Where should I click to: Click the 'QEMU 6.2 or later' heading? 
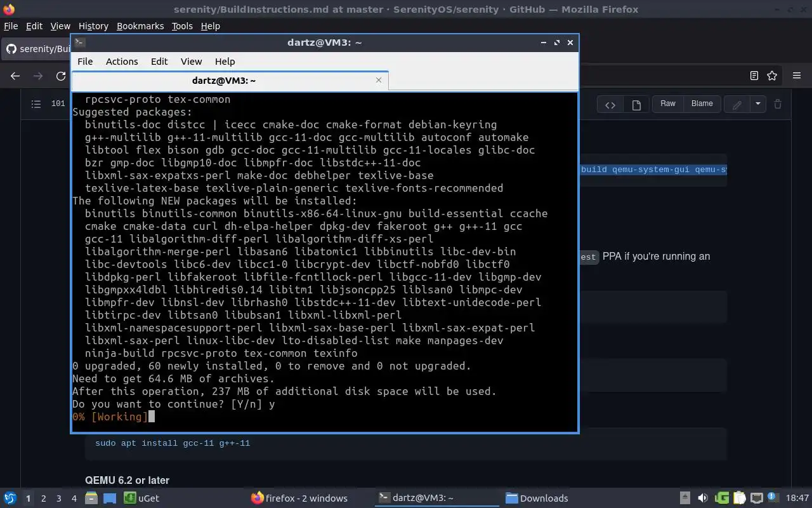point(127,481)
